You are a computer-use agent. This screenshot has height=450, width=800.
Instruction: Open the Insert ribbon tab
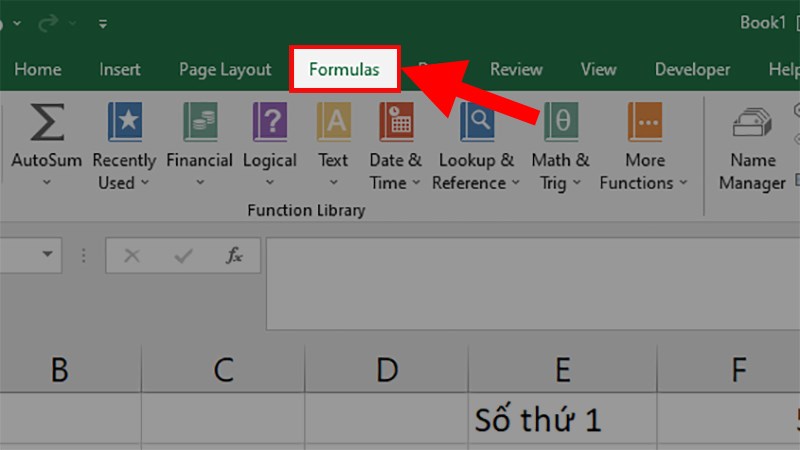(x=120, y=70)
